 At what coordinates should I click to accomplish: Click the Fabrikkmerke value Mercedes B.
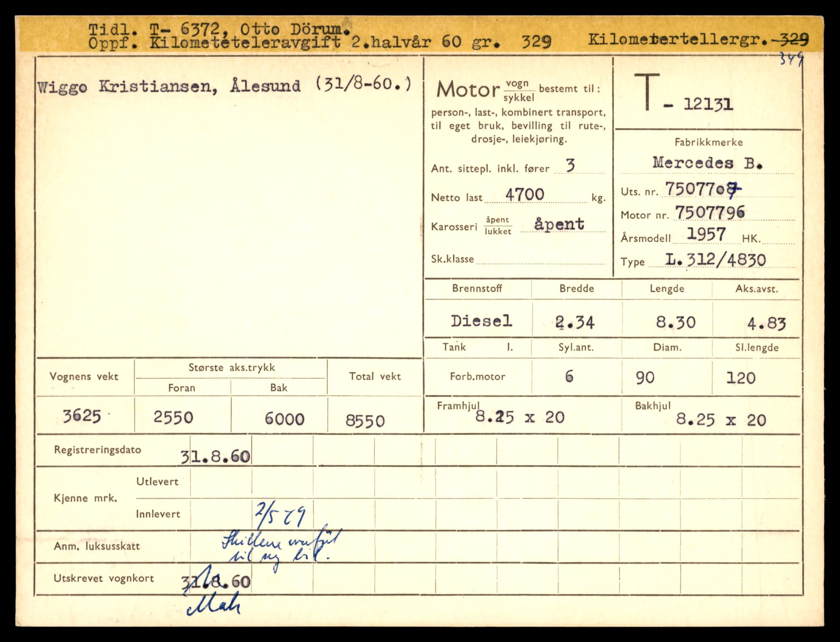pyautogui.click(x=708, y=163)
